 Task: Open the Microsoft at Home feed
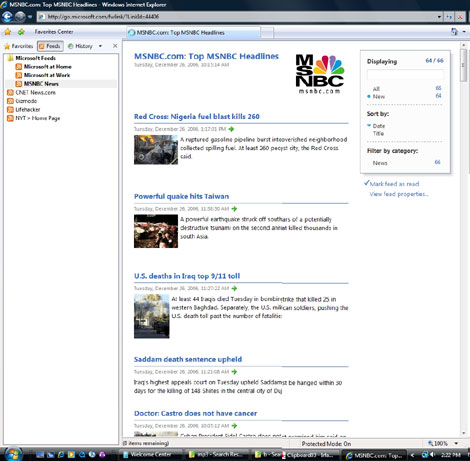44,67
